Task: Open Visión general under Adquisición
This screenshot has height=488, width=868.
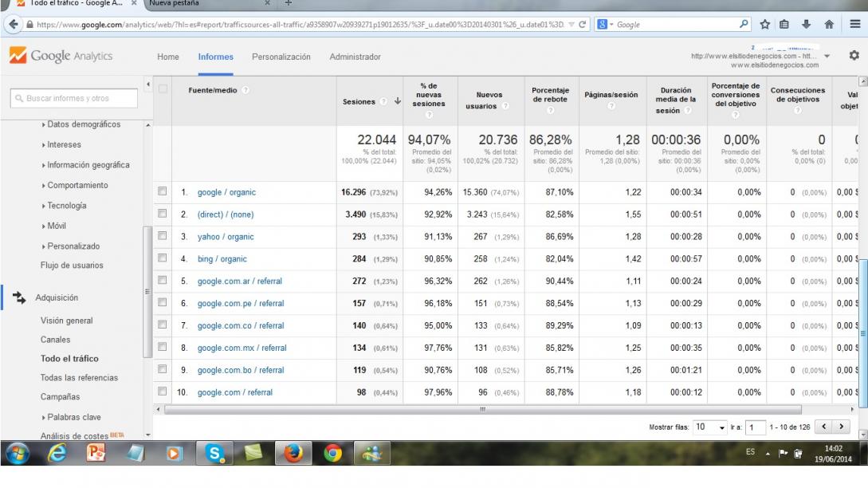Action: 66,321
